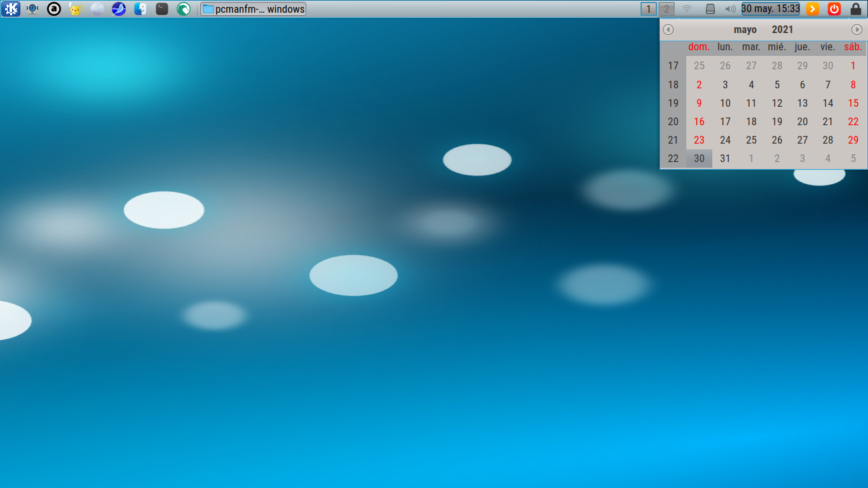This screenshot has height=488, width=868.
Task: Open the red power shutdown button
Action: click(834, 9)
